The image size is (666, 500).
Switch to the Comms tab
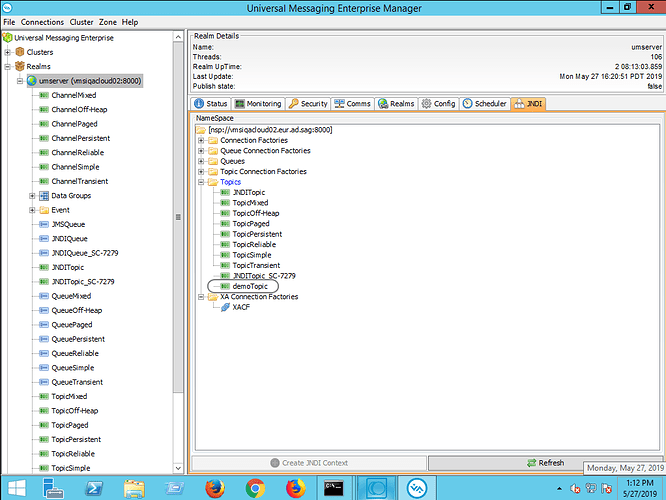click(352, 104)
